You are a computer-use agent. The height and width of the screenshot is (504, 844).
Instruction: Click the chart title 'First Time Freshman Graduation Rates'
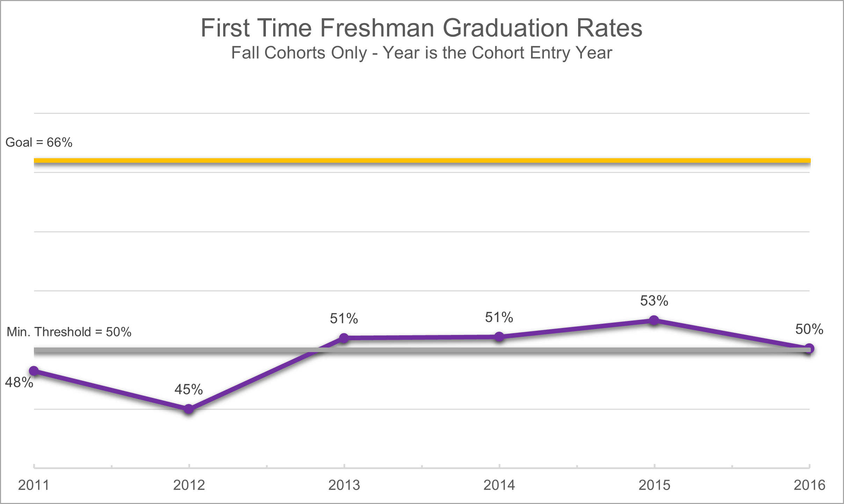[421, 28]
